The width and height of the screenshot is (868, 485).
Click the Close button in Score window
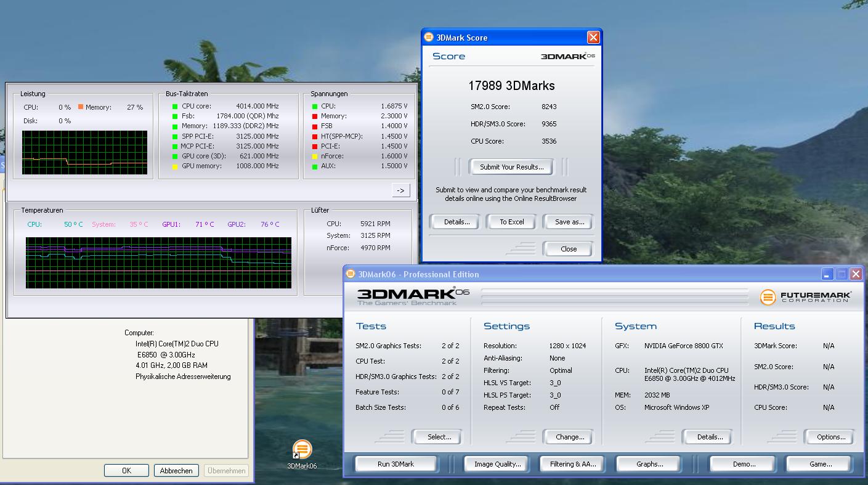click(x=568, y=249)
